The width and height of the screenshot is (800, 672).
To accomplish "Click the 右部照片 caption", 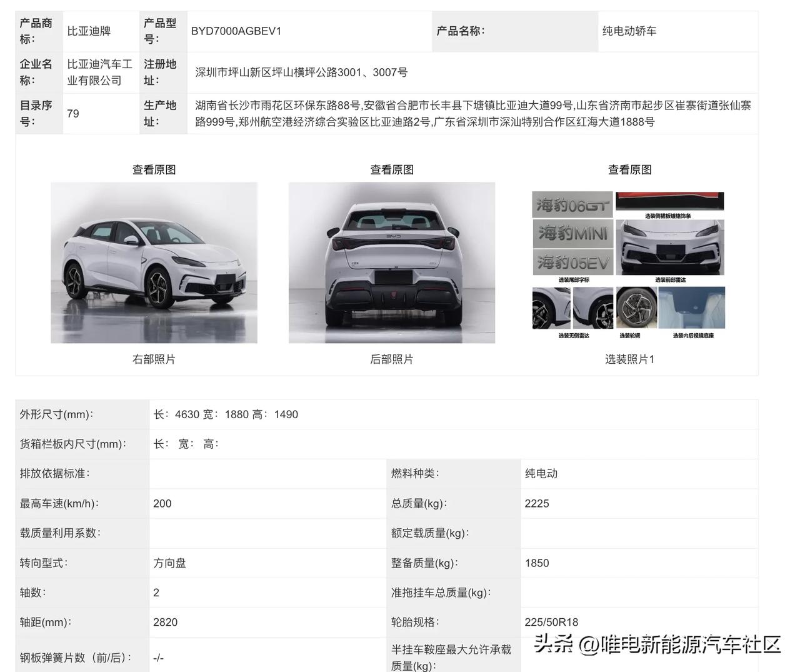I will tap(154, 359).
